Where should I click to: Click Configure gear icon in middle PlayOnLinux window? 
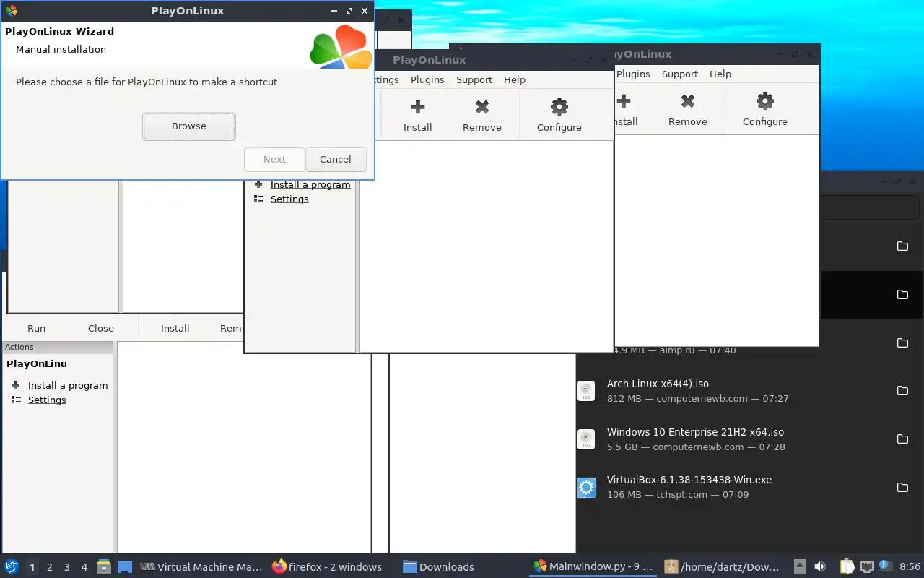[x=559, y=107]
